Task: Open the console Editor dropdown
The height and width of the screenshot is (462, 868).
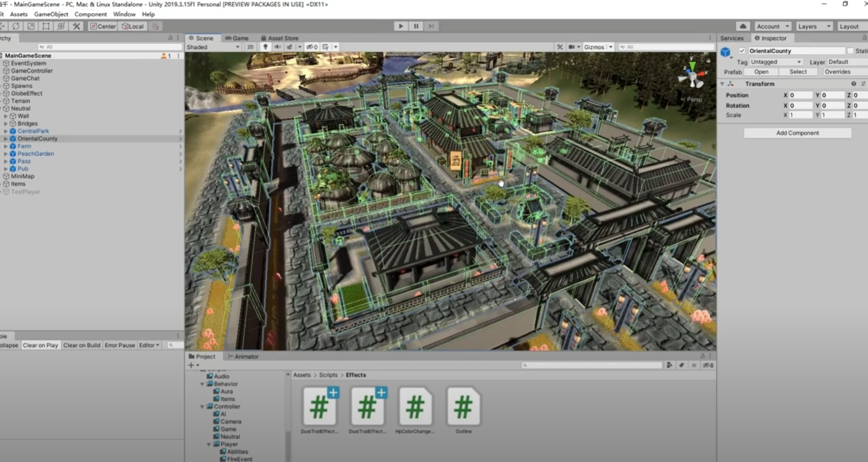Action: (150, 345)
